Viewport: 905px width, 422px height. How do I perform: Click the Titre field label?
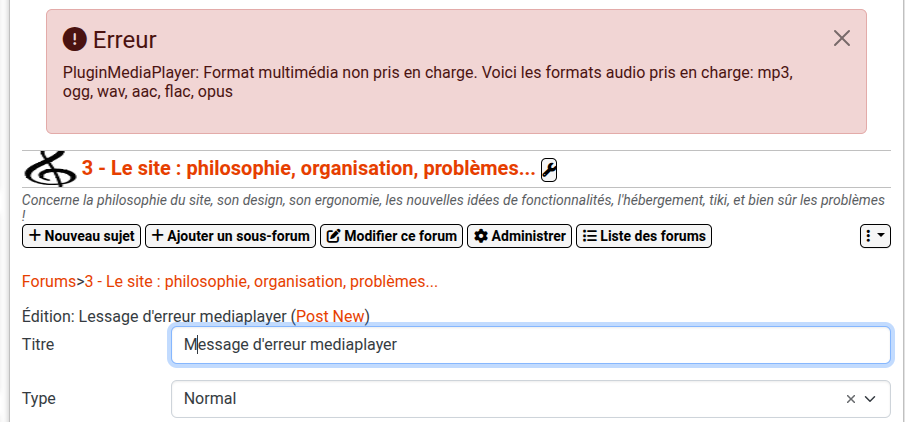pos(38,345)
